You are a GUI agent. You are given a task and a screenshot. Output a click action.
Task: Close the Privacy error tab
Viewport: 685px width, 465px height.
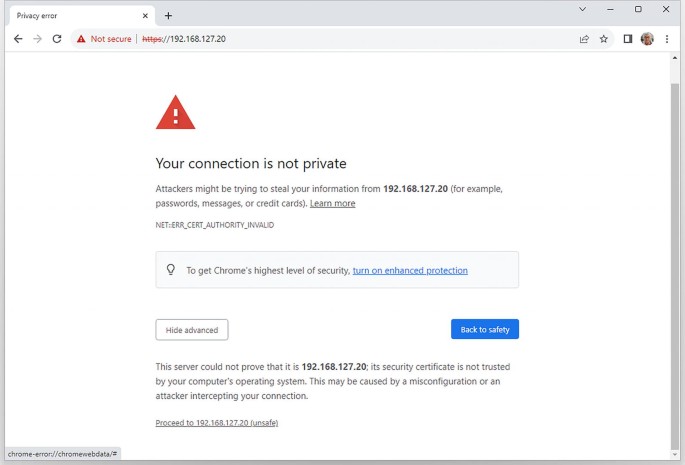(145, 15)
